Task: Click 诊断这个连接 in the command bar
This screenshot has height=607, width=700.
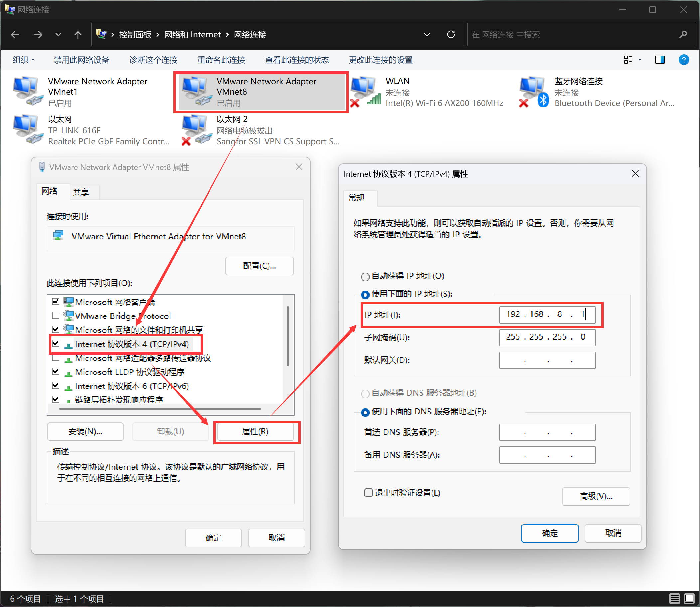Action: coord(153,60)
